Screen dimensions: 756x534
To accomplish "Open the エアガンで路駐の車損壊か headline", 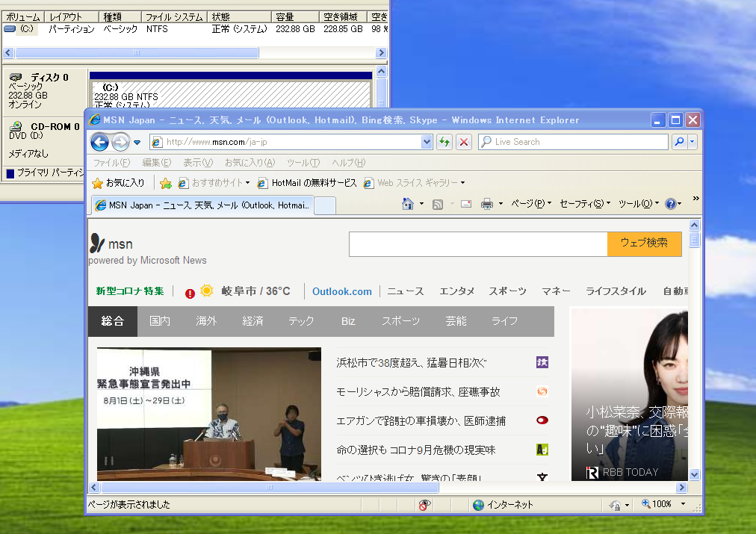I will tap(421, 420).
